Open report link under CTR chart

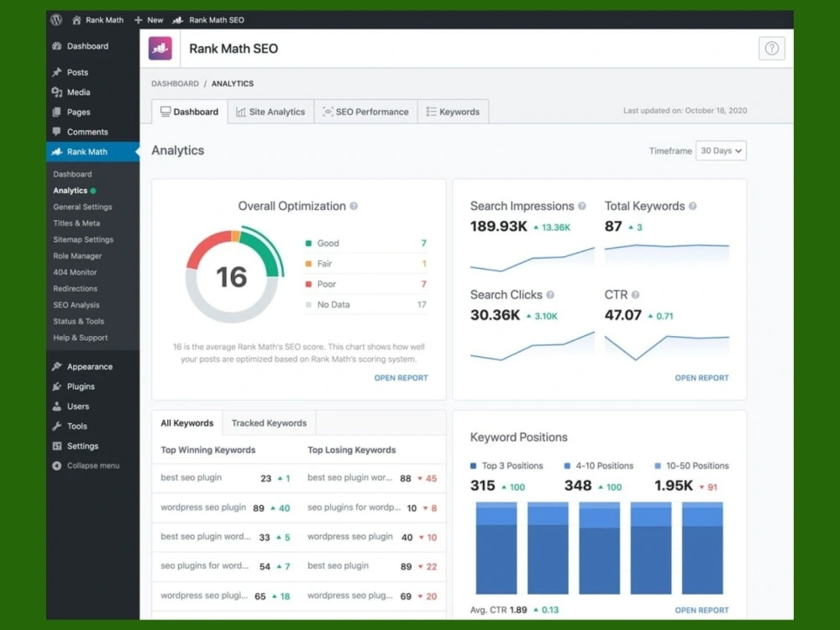tap(701, 378)
